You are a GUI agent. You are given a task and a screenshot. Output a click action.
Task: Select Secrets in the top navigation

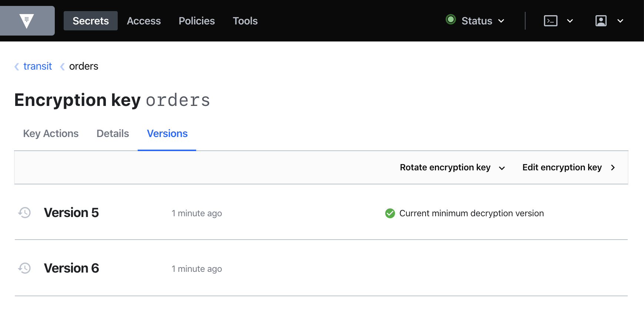click(x=90, y=21)
